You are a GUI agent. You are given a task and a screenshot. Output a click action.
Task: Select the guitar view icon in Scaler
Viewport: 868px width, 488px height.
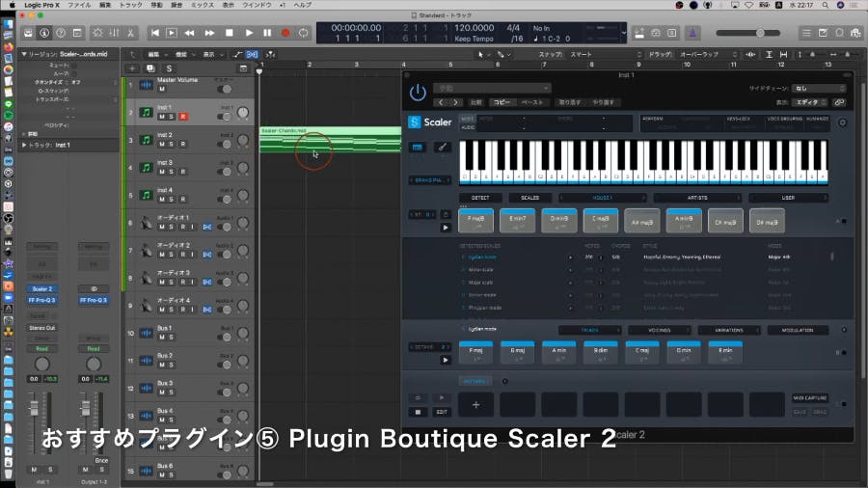pyautogui.click(x=442, y=148)
